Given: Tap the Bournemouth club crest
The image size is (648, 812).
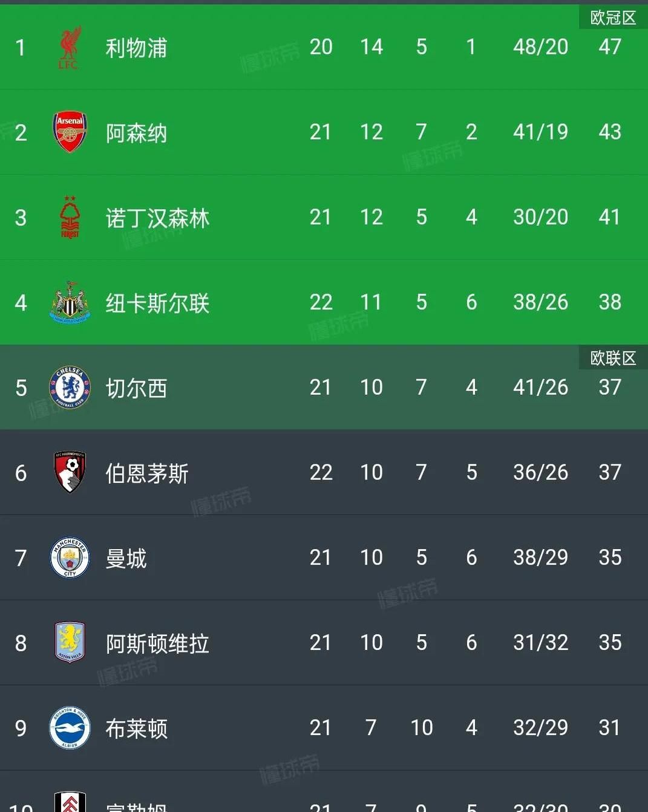Looking at the screenshot, I should click(70, 472).
